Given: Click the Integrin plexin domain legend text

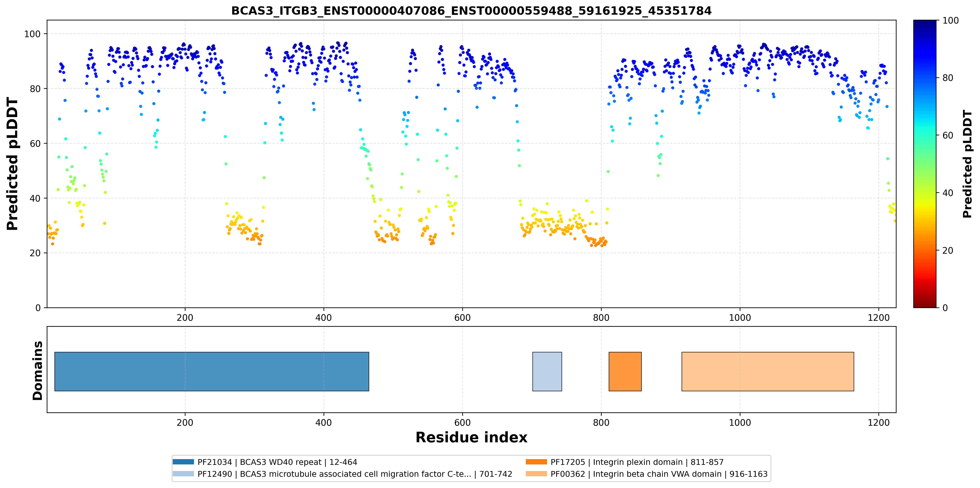Looking at the screenshot, I should tap(638, 462).
